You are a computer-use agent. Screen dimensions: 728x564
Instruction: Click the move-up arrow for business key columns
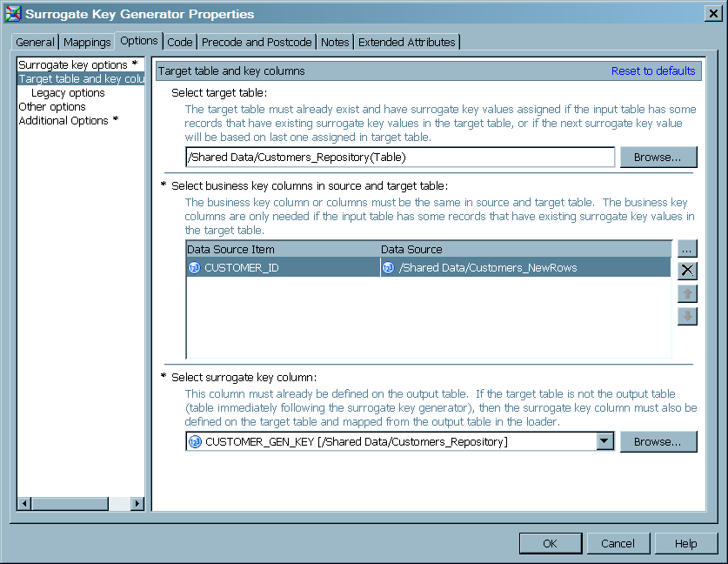(x=687, y=293)
